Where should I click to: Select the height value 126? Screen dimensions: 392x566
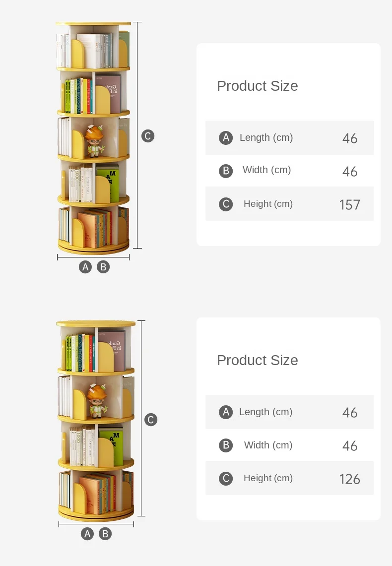pos(349,479)
